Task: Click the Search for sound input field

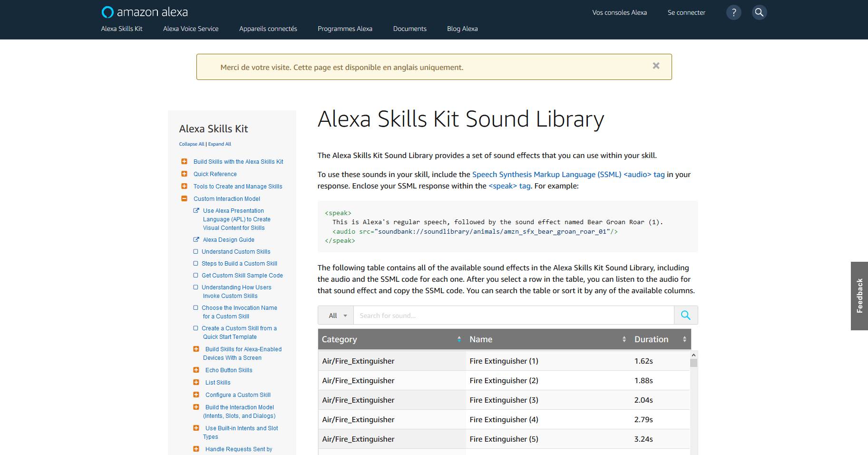Action: click(x=514, y=316)
